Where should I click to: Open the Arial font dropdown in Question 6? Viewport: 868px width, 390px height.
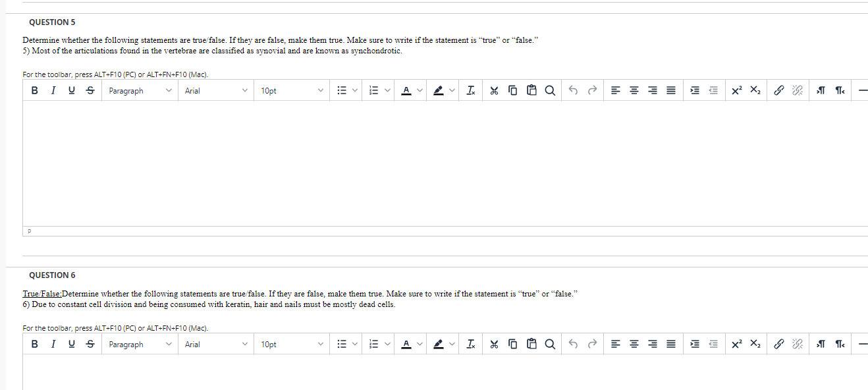click(216, 344)
